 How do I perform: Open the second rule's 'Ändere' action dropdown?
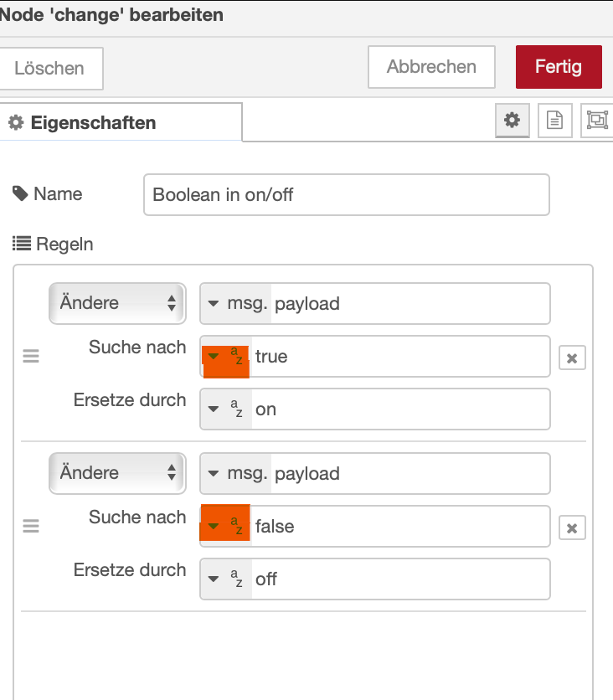116,473
